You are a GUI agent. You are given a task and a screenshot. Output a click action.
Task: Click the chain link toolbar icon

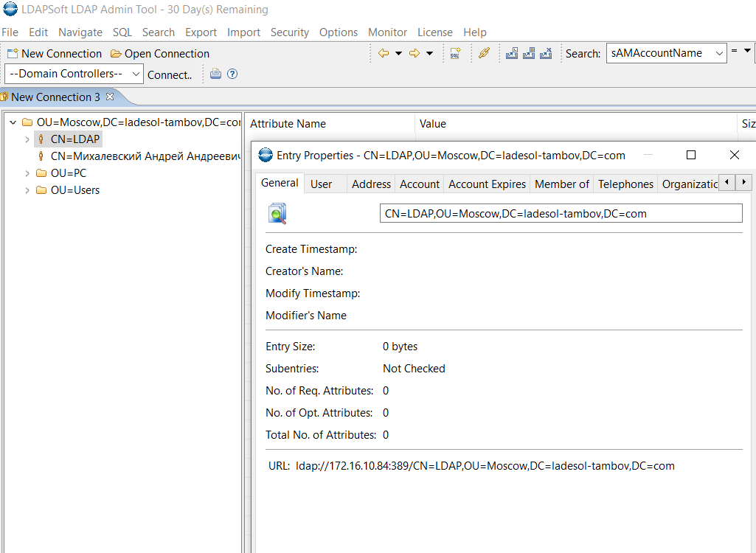coord(484,53)
